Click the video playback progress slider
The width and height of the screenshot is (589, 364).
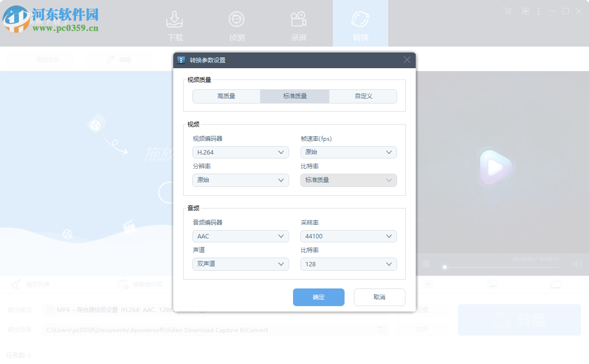click(x=444, y=267)
